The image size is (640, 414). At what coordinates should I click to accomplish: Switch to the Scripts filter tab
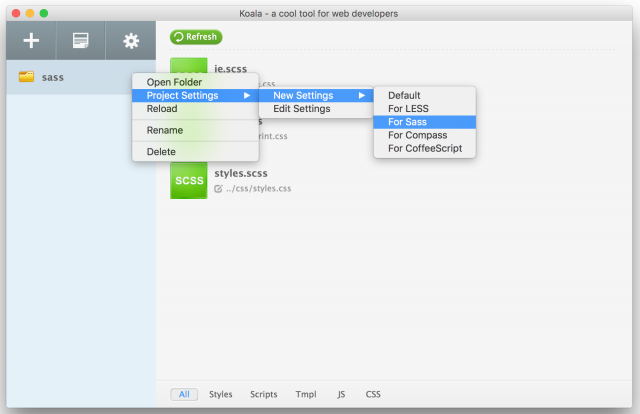tap(264, 395)
